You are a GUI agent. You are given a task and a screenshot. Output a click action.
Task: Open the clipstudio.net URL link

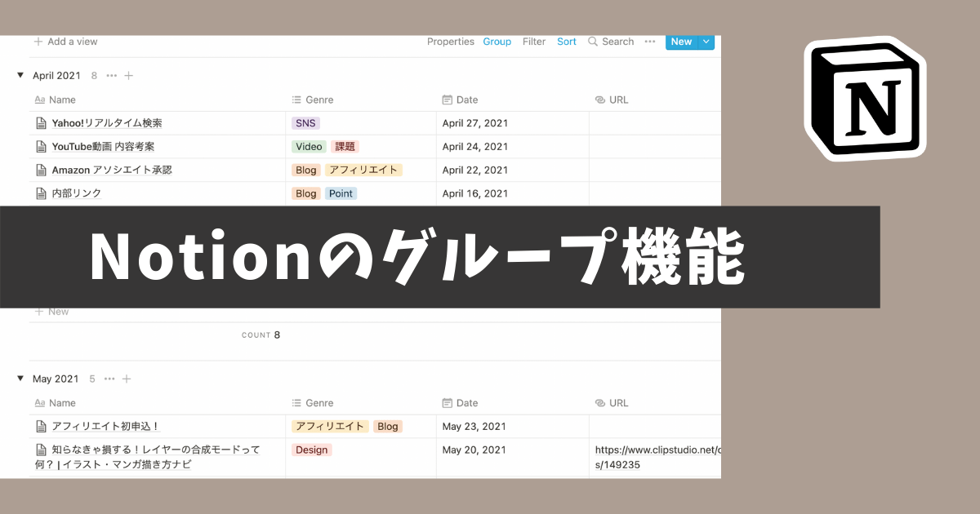658,457
